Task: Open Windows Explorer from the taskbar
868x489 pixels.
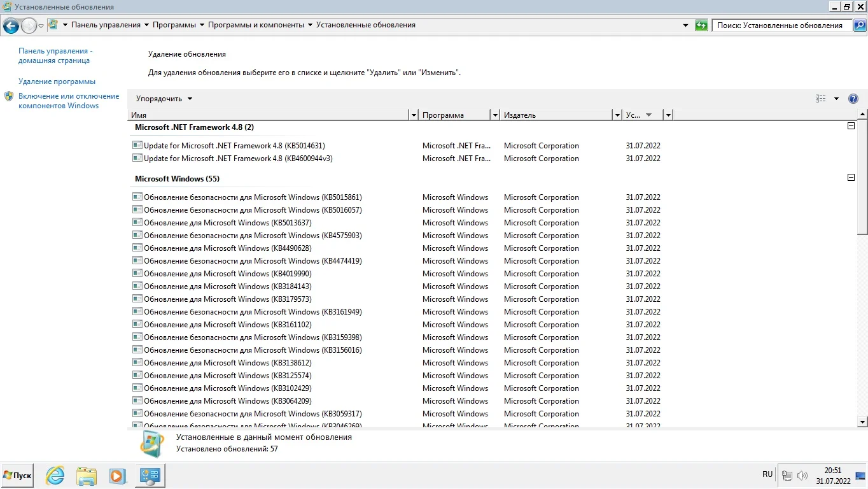Action: click(x=87, y=476)
